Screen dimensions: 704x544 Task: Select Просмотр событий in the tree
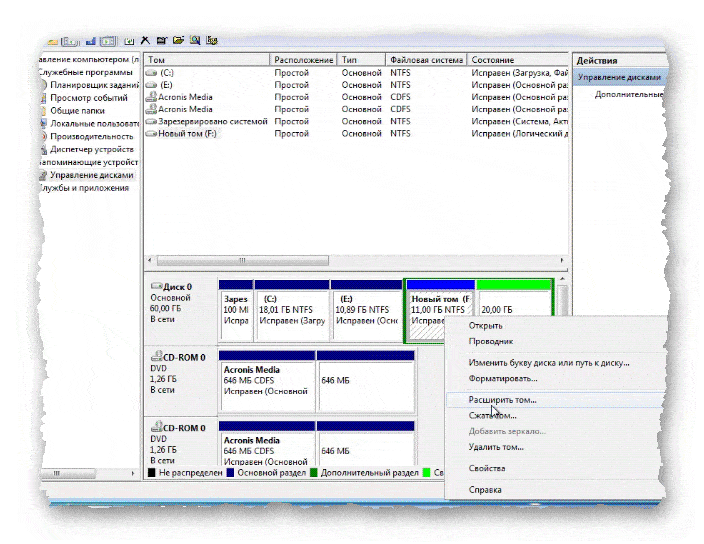click(x=89, y=98)
